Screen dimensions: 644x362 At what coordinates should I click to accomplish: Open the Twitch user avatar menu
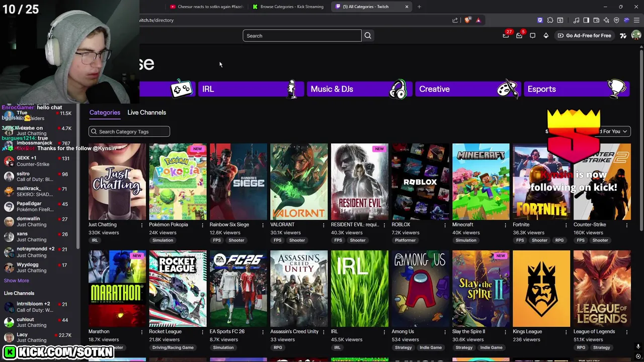point(636,35)
